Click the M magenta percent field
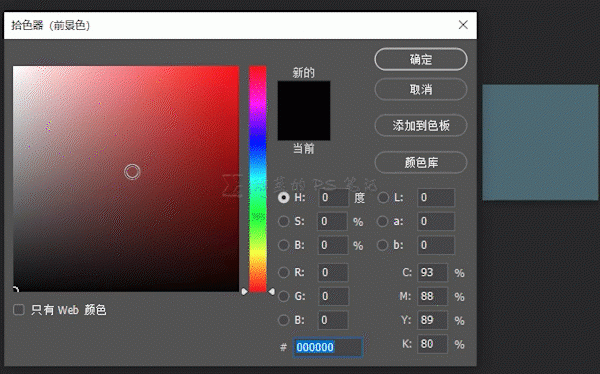 coord(432,296)
